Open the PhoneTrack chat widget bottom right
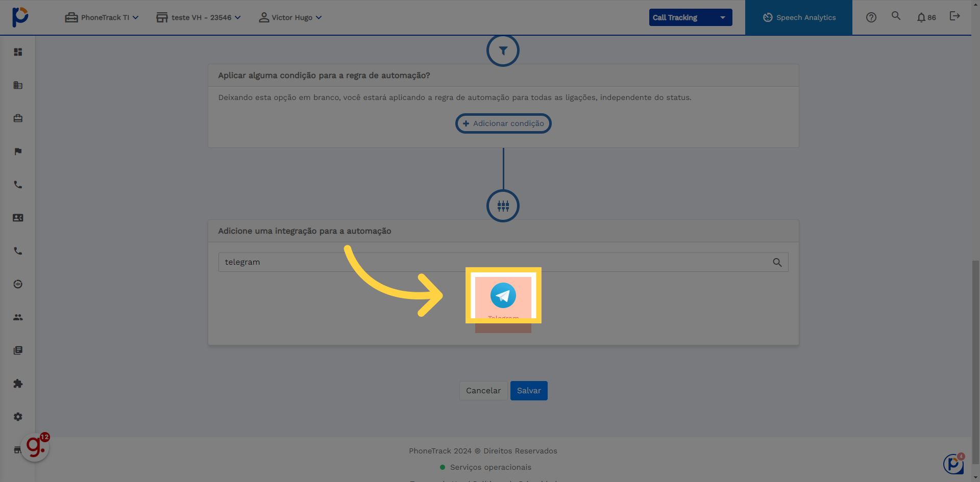The image size is (980, 482). 953,464
